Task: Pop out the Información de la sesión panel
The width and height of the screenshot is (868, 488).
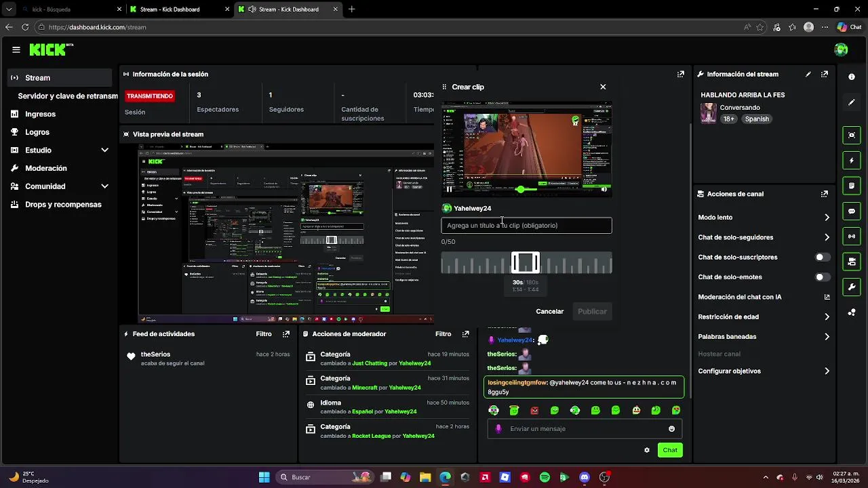Action: click(681, 75)
